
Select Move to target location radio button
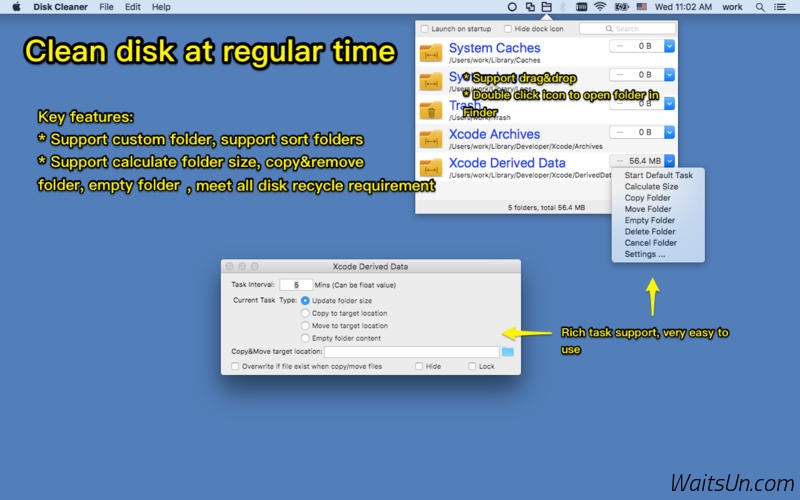coord(305,326)
